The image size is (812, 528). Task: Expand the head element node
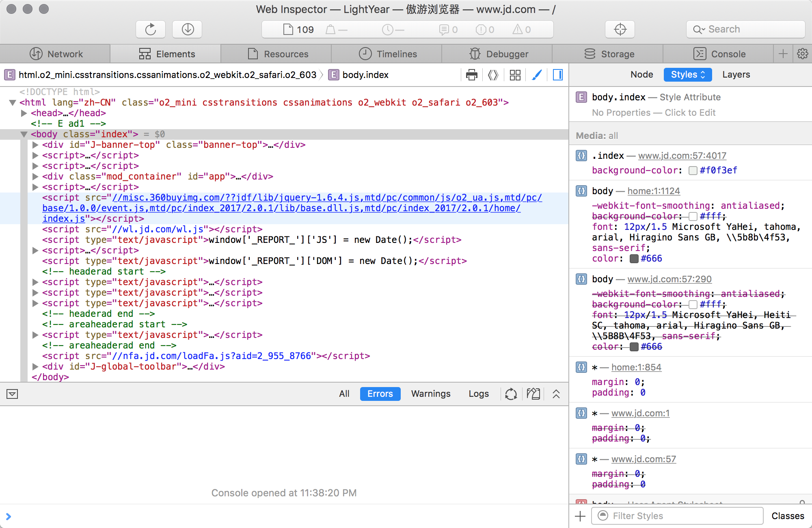[24, 113]
